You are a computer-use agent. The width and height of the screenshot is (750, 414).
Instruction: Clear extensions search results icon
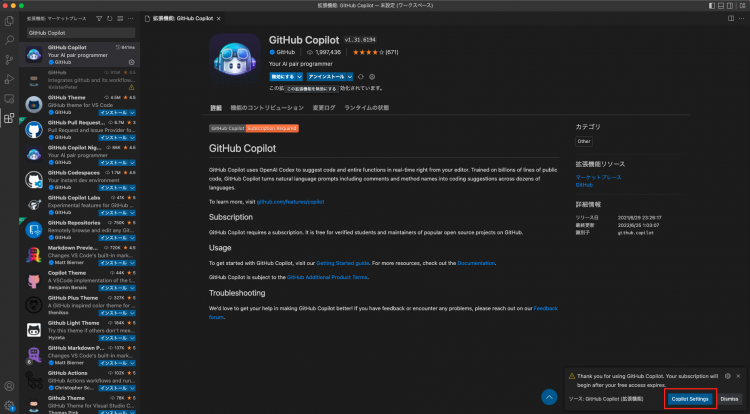120,19
